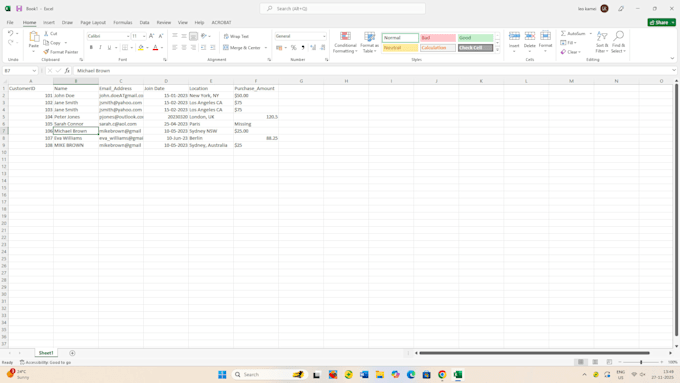Screen dimensions: 680x383
Task: Expand the Copy dropdown arrow
Action: pyautogui.click(x=66, y=43)
